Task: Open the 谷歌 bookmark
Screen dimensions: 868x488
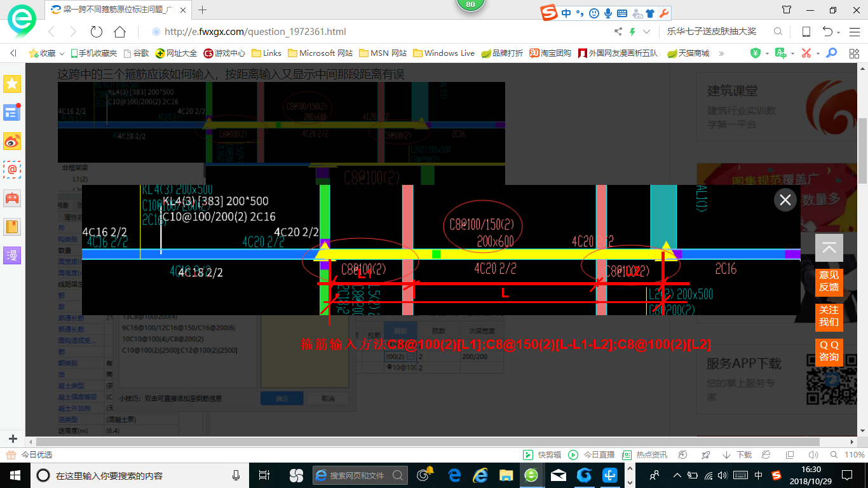Action: [x=136, y=53]
